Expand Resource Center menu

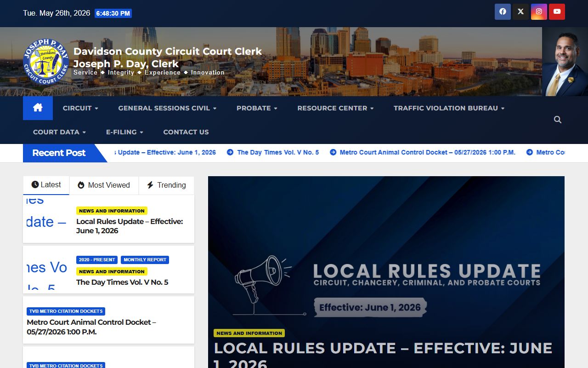(335, 108)
